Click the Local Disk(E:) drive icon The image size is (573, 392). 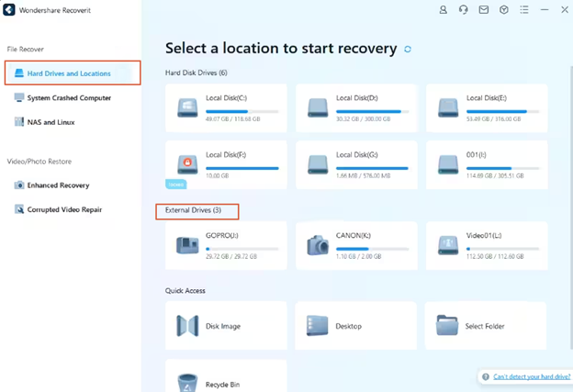pos(448,107)
